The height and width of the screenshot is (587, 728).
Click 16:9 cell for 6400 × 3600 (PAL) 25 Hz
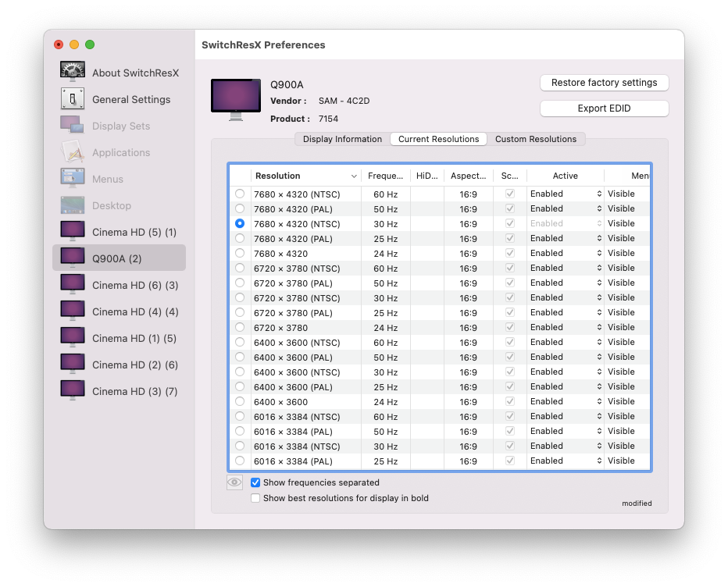[468, 387]
